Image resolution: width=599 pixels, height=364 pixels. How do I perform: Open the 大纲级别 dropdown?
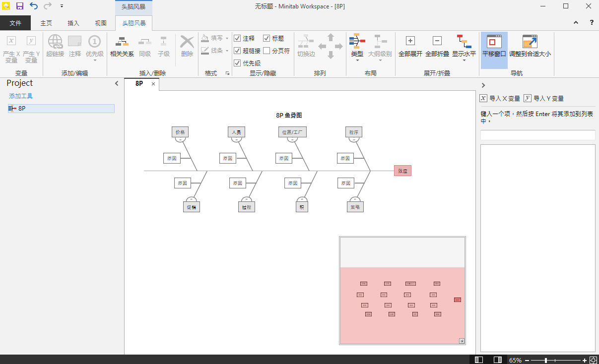tap(381, 60)
